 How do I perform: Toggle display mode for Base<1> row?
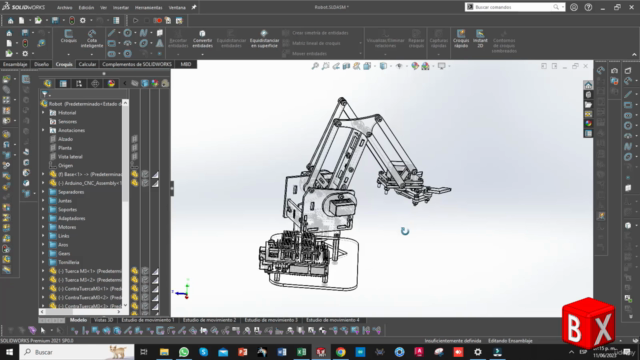(x=145, y=174)
